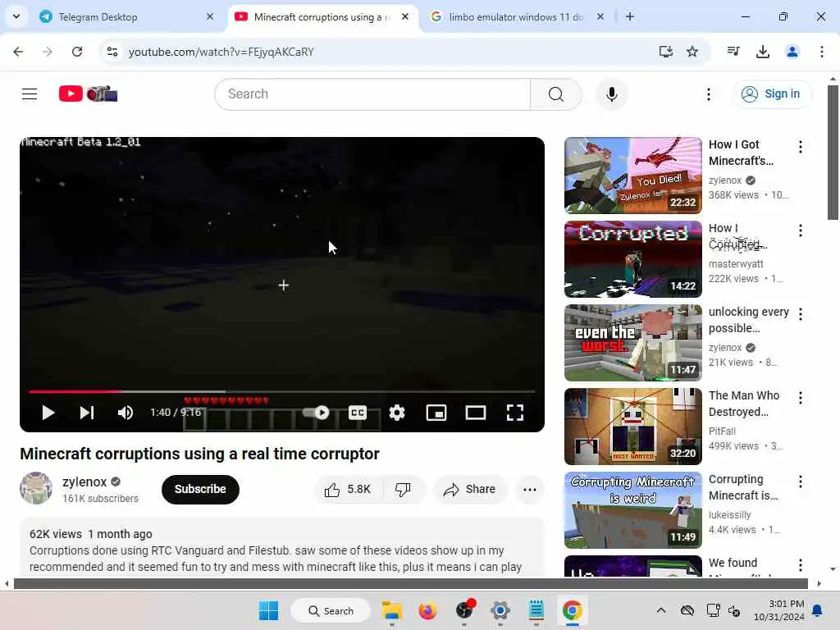Expand the tab search dropdown
This screenshot has width=840, height=630.
pyautogui.click(x=16, y=16)
